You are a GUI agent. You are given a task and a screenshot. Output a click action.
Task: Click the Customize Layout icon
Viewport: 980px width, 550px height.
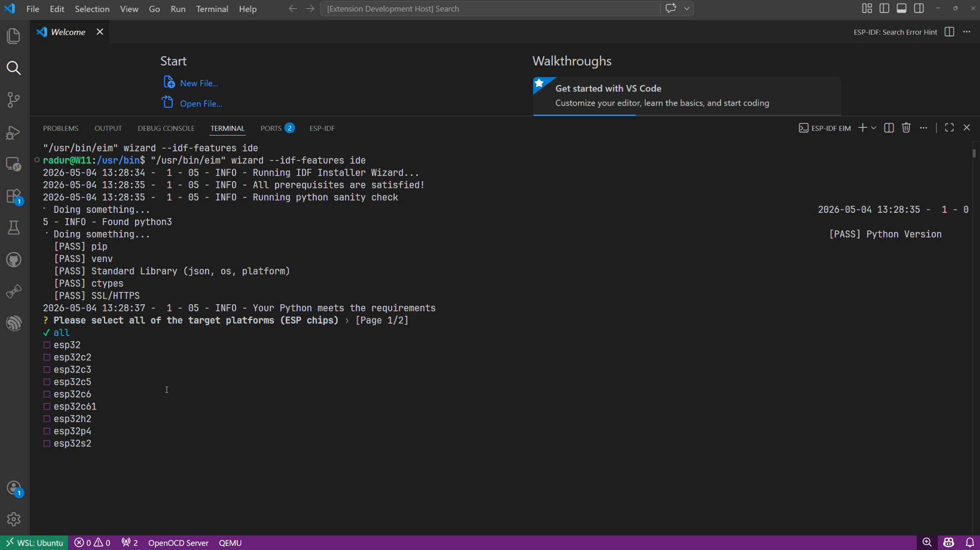pos(867,9)
